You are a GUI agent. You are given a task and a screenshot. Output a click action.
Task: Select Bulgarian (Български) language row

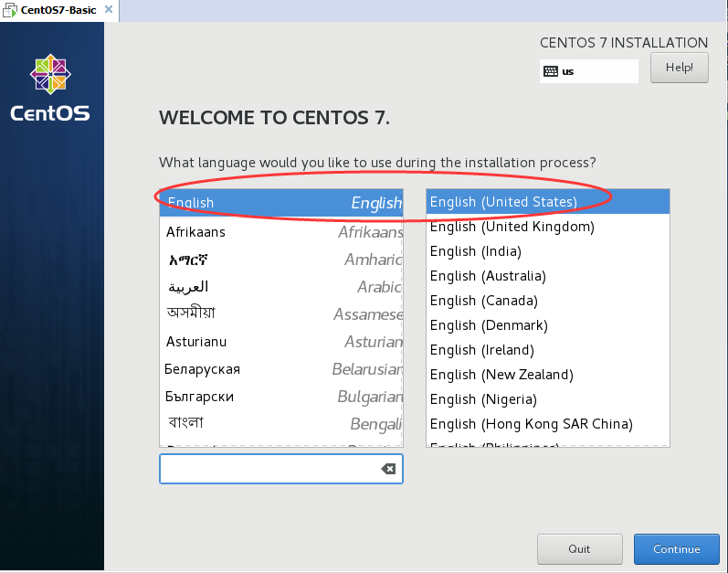(x=281, y=396)
